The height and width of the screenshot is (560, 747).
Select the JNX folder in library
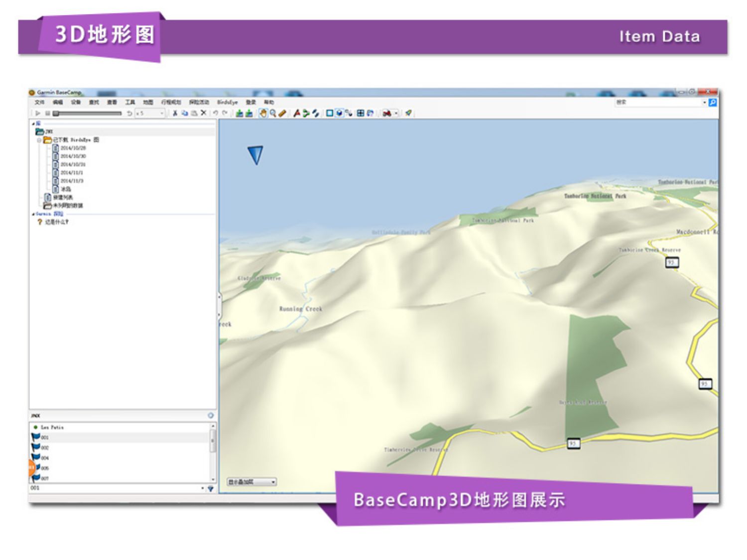point(44,132)
